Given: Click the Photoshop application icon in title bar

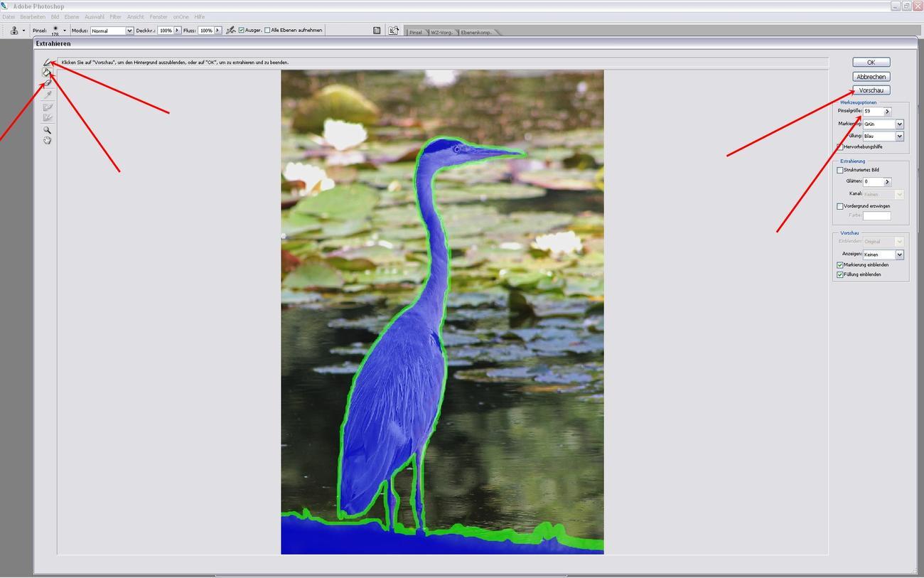Looking at the screenshot, I should click(x=5, y=6).
